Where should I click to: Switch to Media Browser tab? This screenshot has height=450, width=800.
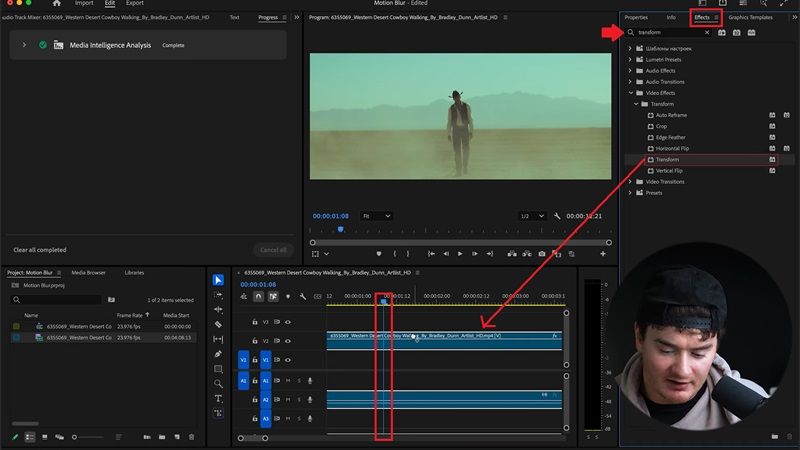coord(88,273)
